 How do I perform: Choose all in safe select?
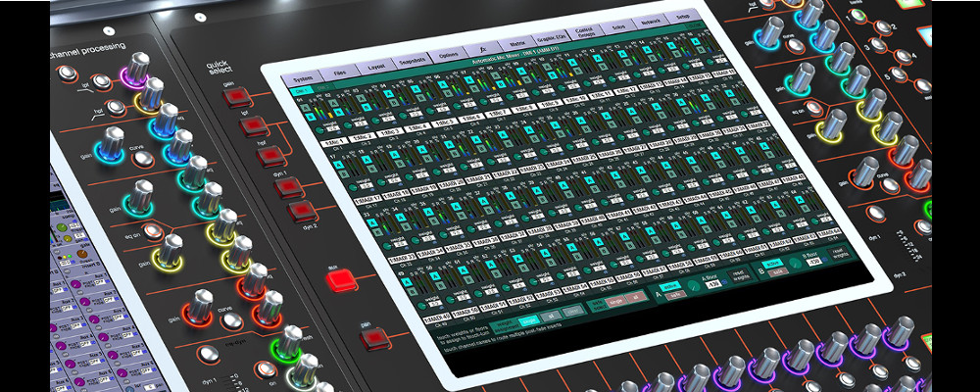point(635,297)
